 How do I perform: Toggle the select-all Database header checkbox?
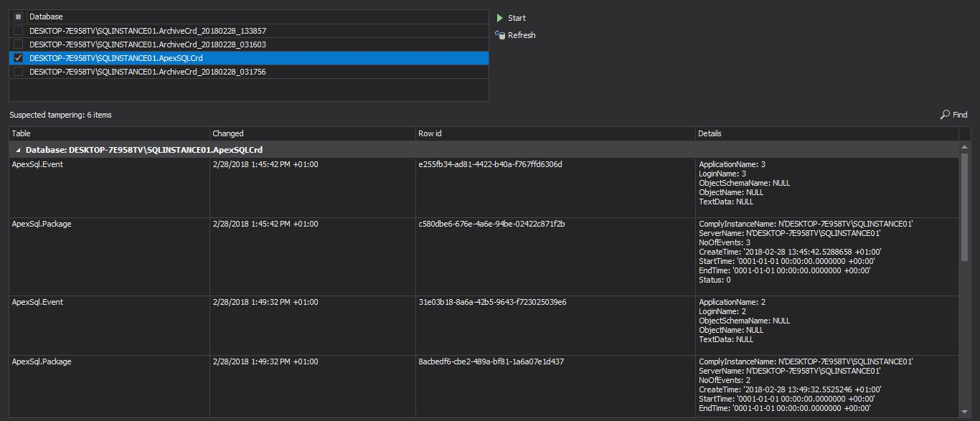click(19, 16)
